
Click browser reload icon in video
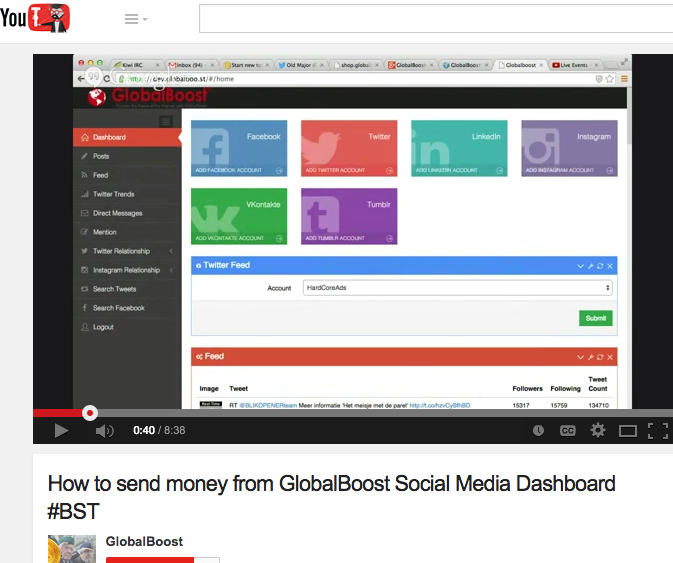pos(106,79)
